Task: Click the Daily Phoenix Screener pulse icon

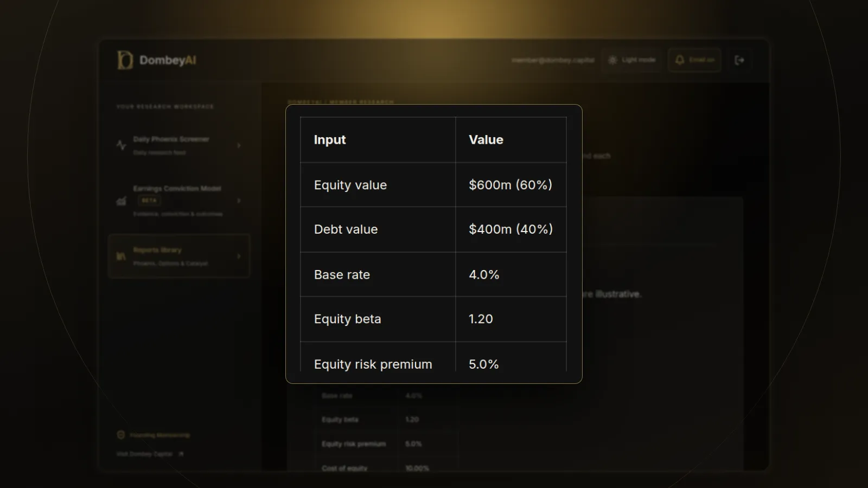Action: pyautogui.click(x=122, y=145)
